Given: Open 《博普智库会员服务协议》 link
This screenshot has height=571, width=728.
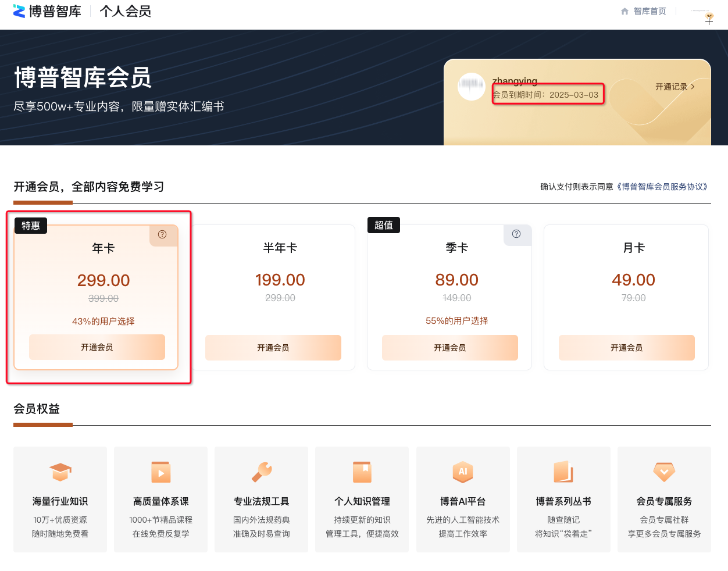Looking at the screenshot, I should 662,187.
